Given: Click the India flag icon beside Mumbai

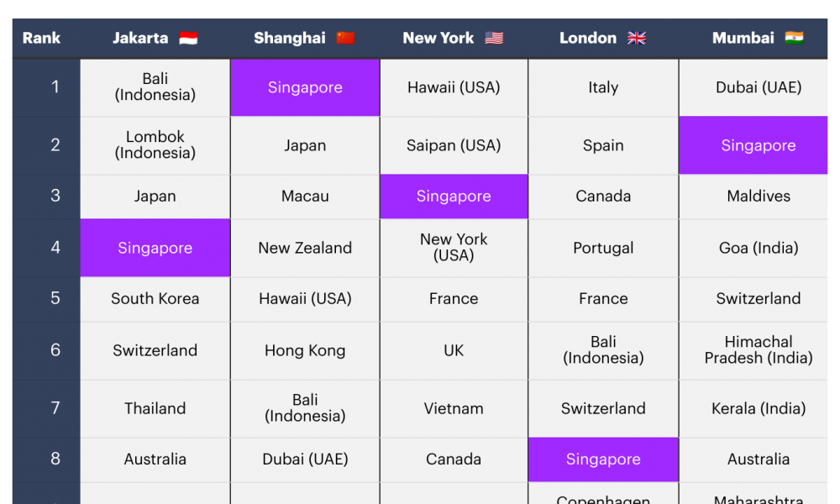Looking at the screenshot, I should (x=794, y=38).
